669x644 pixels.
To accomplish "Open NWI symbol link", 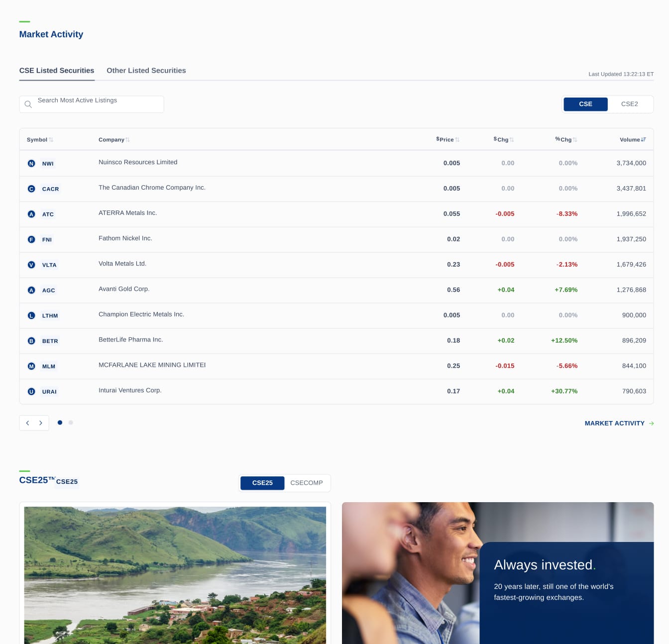I will point(48,164).
